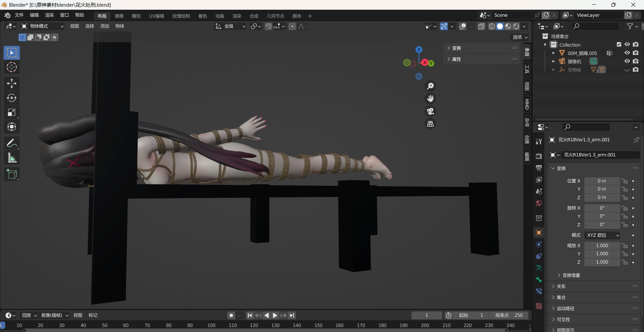Open the 物体模式 mode dropdown
The image size is (644, 332).
(x=42, y=26)
